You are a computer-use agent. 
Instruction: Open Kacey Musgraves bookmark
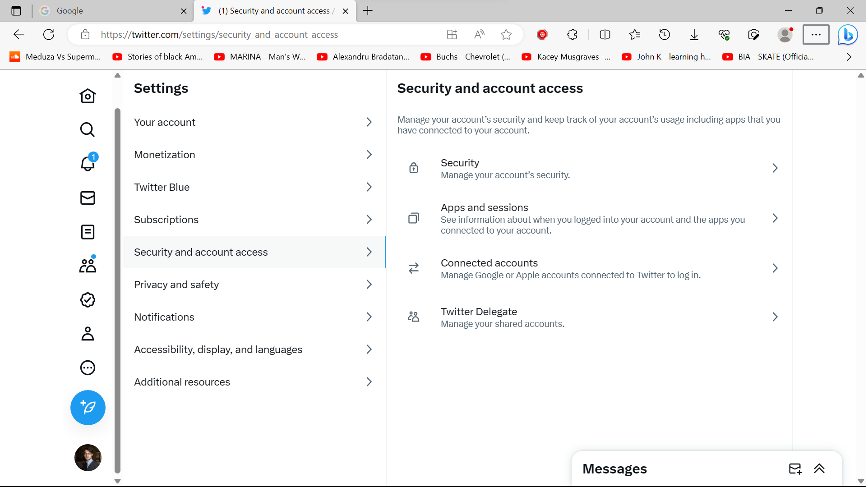tap(567, 57)
